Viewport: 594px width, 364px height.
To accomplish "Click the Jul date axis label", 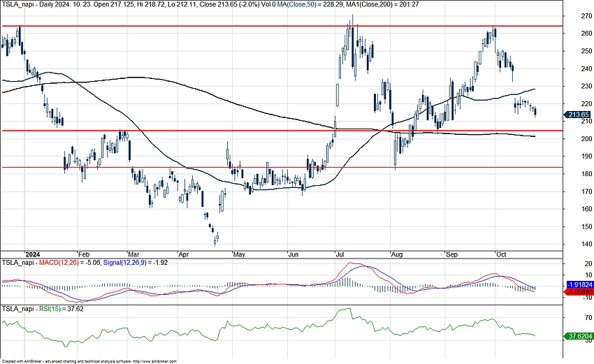I will pos(340,254).
